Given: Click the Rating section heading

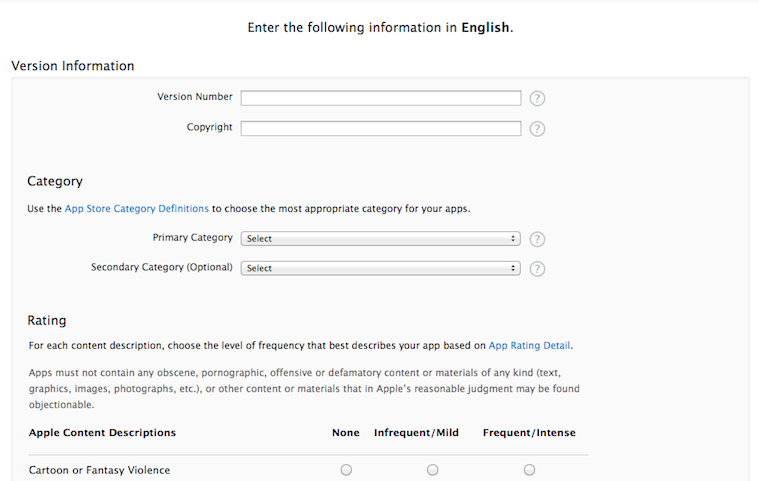Looking at the screenshot, I should tap(46, 320).
